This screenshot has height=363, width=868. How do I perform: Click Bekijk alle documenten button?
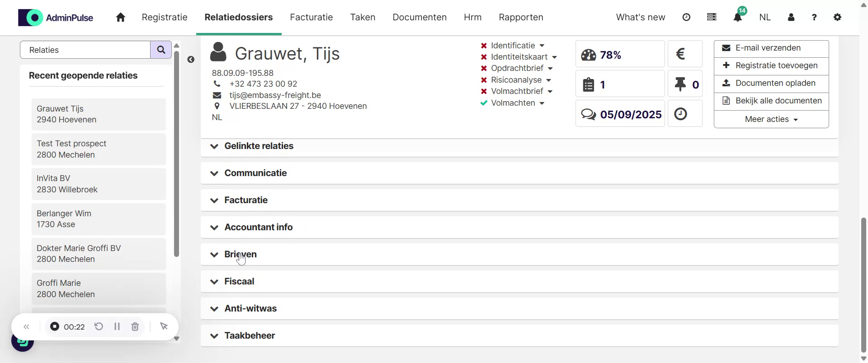[771, 101]
